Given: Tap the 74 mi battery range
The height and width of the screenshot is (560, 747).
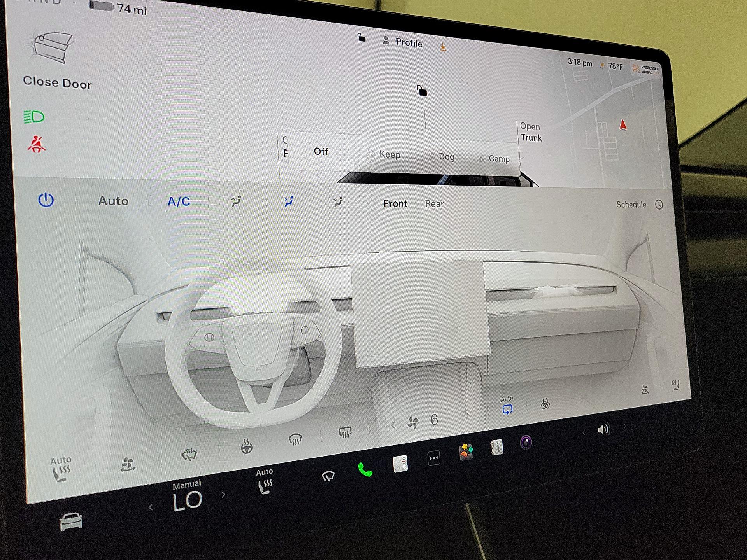Looking at the screenshot, I should (132, 9).
